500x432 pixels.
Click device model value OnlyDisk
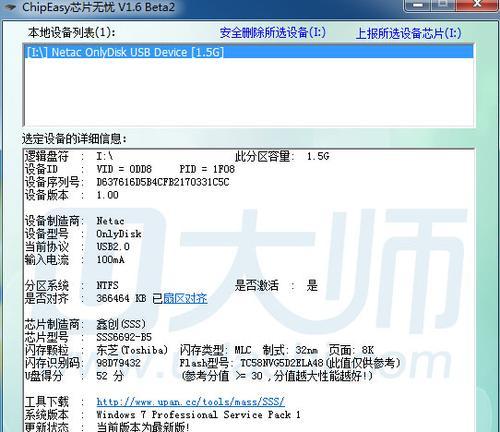point(119,234)
